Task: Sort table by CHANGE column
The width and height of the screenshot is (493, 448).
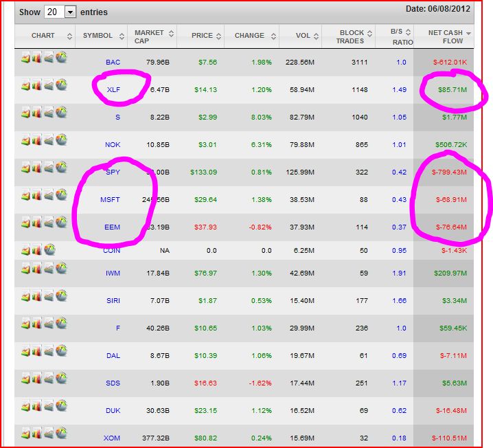Action: pos(251,36)
